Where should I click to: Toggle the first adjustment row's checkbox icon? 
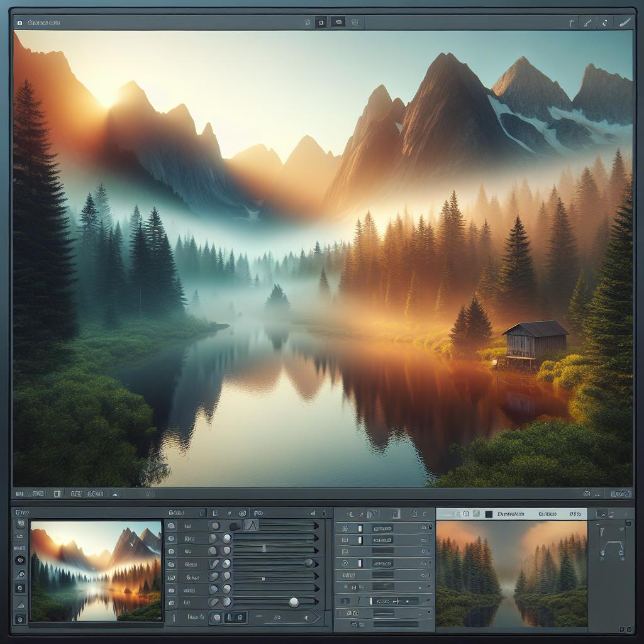[x=171, y=526]
